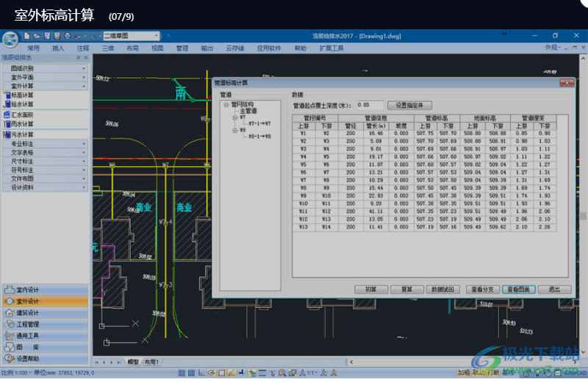Open the 注释 ribbon tab
This screenshot has width=588, height=382.
(x=83, y=48)
